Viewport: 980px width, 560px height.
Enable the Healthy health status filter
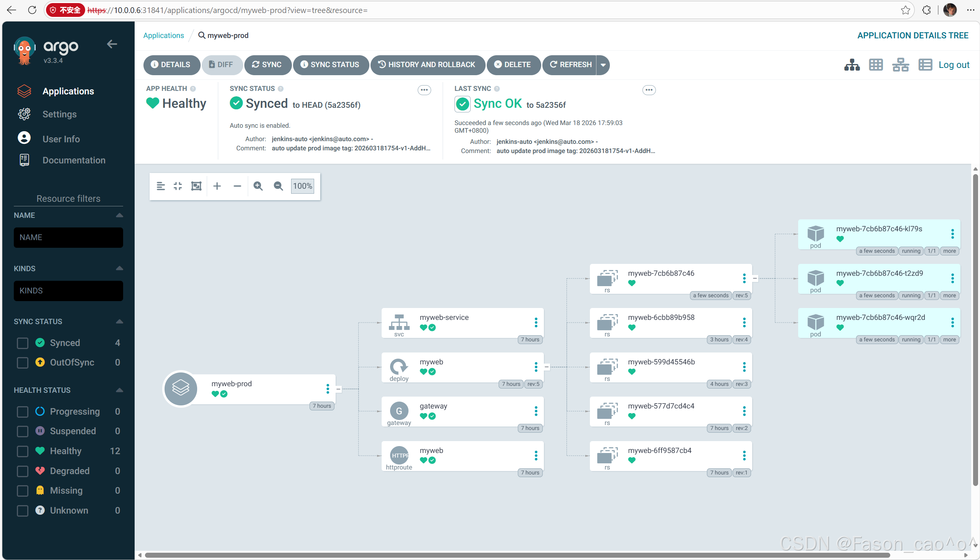tap(23, 451)
